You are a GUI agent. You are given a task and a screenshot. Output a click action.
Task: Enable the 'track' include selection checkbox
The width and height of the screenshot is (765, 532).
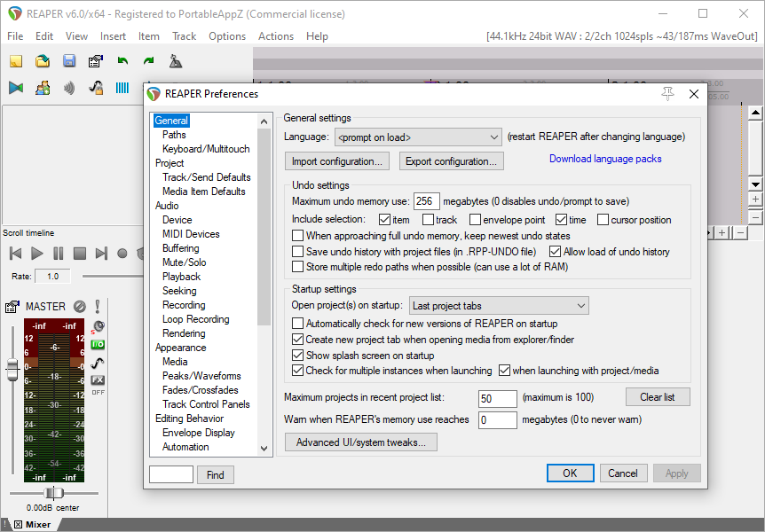coord(428,220)
